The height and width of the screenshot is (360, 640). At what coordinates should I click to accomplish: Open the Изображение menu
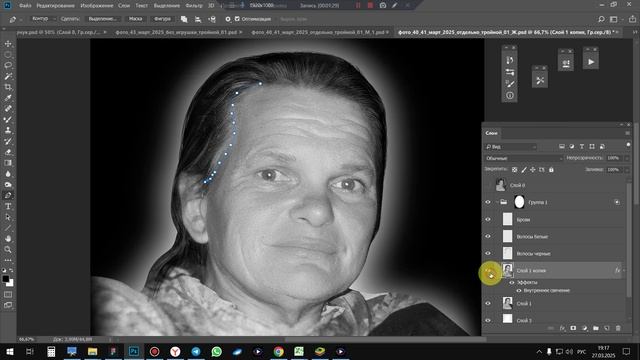pos(97,6)
